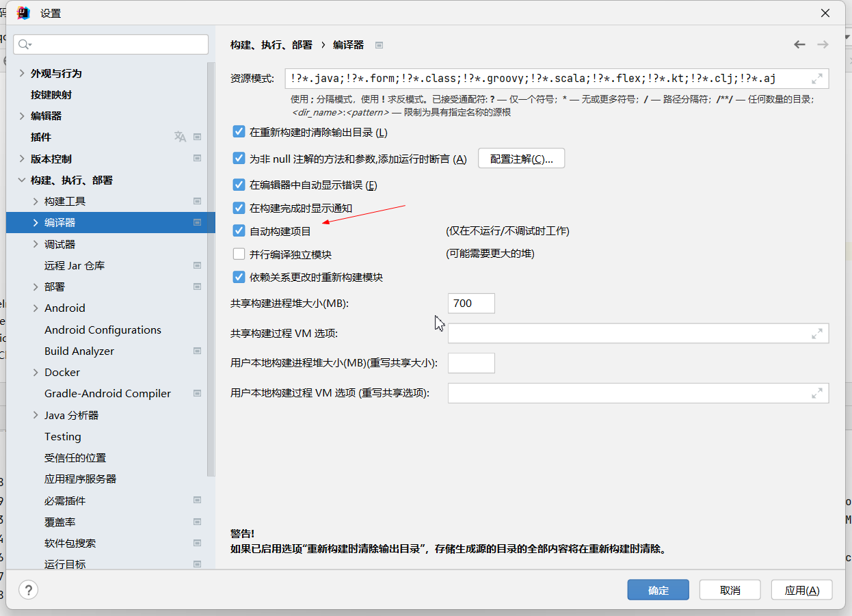Expand the 共享构建过程 VM 选项 field

point(817,334)
